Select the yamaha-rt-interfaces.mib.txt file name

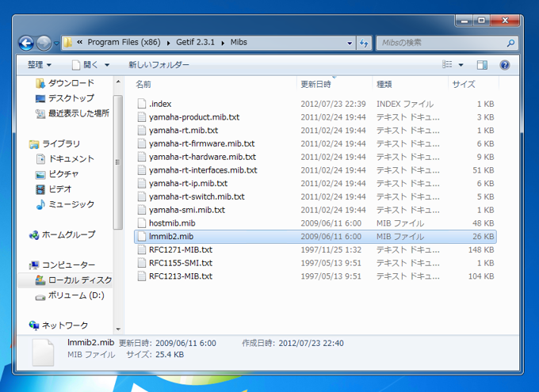click(x=203, y=170)
